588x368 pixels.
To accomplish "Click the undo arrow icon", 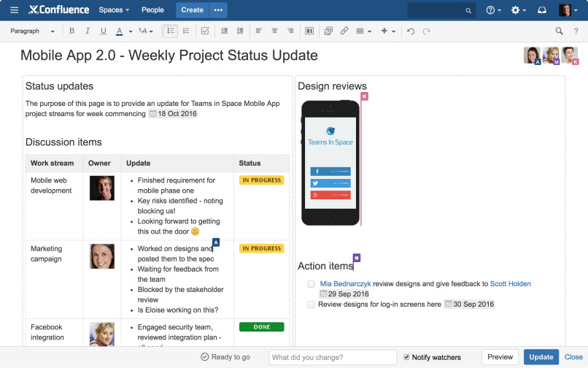I will pyautogui.click(x=411, y=31).
